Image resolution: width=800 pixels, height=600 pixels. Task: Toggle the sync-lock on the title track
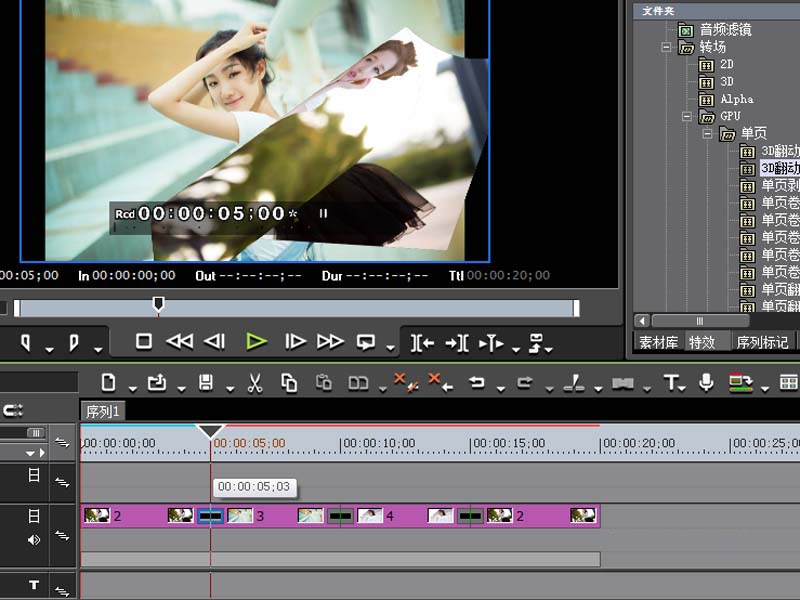(x=62, y=591)
